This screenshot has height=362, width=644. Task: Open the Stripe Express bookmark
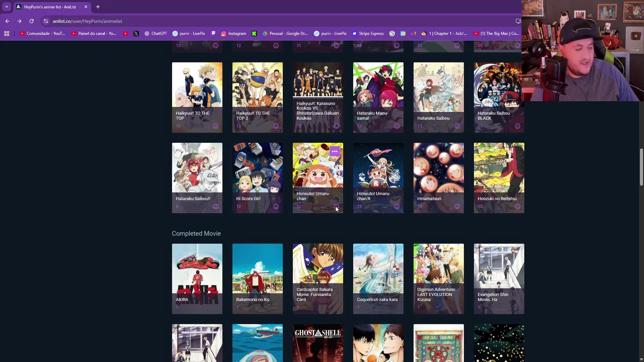click(368, 34)
